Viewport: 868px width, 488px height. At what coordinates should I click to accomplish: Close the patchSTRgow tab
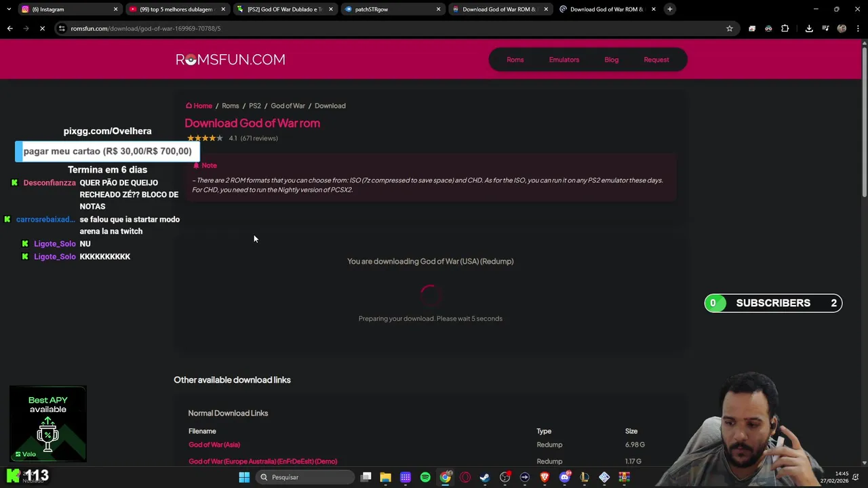pyautogui.click(x=438, y=9)
